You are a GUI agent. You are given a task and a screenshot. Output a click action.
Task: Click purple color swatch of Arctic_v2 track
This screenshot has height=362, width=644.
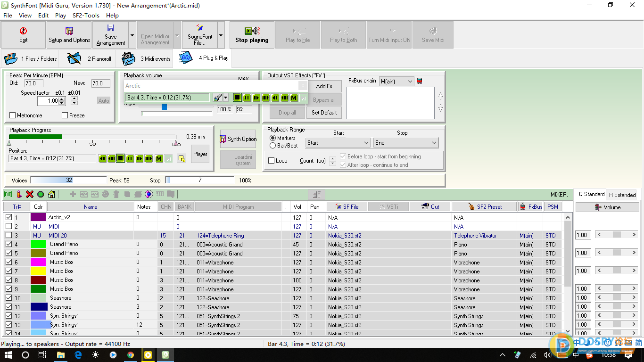pyautogui.click(x=38, y=217)
